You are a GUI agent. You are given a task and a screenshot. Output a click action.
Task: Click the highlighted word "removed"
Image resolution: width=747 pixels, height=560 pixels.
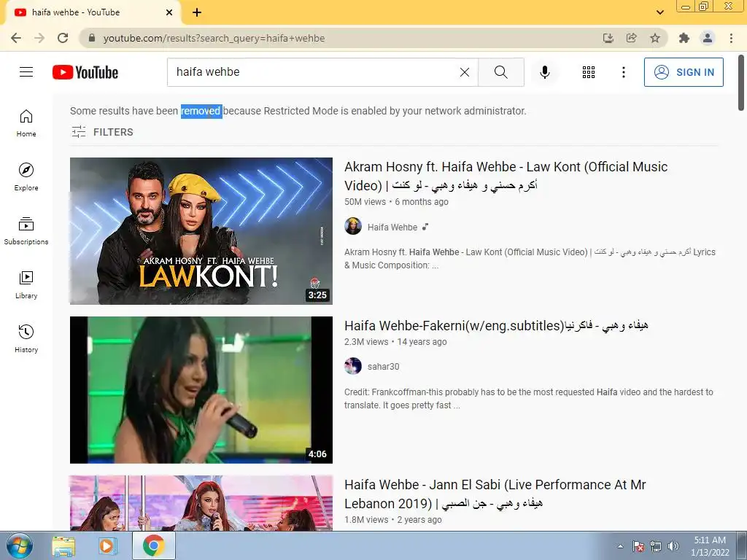(201, 111)
